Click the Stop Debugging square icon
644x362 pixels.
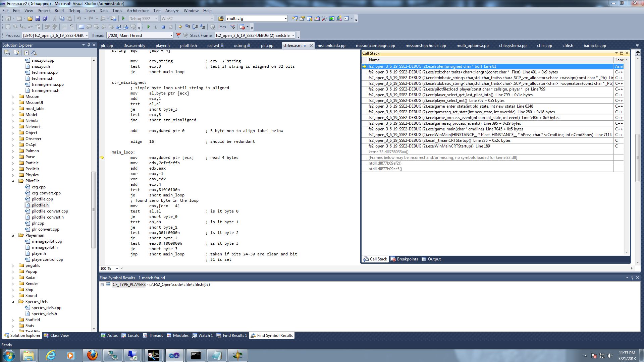point(163,27)
